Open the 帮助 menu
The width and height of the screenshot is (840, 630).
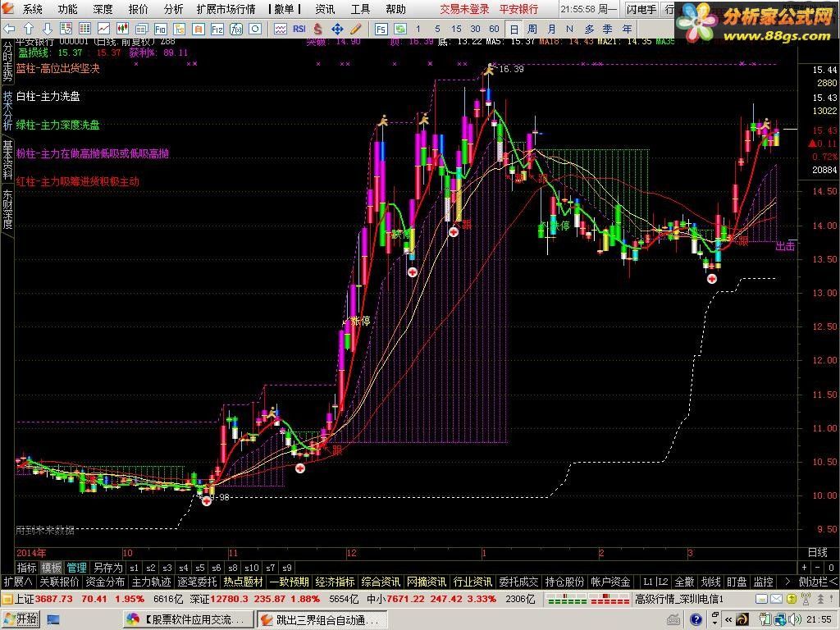point(395,9)
